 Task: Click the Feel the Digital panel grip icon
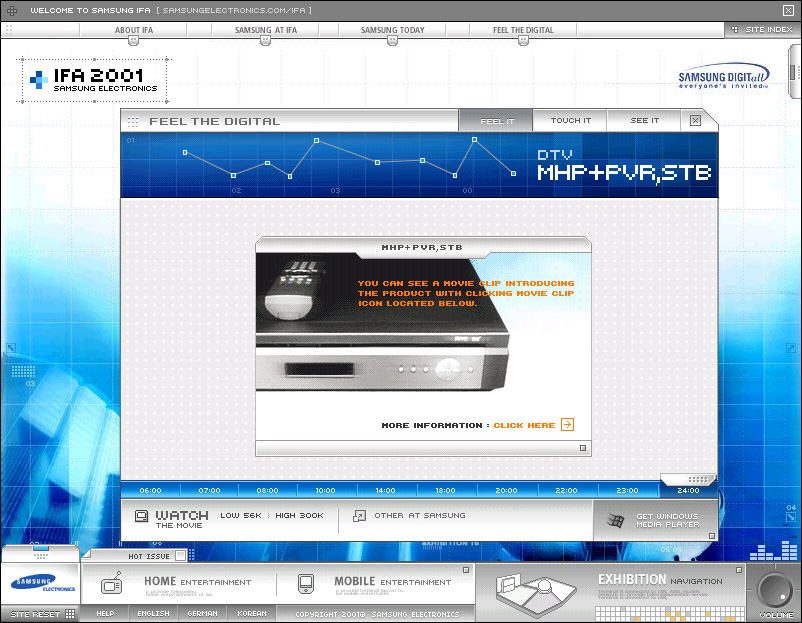[x=133, y=121]
